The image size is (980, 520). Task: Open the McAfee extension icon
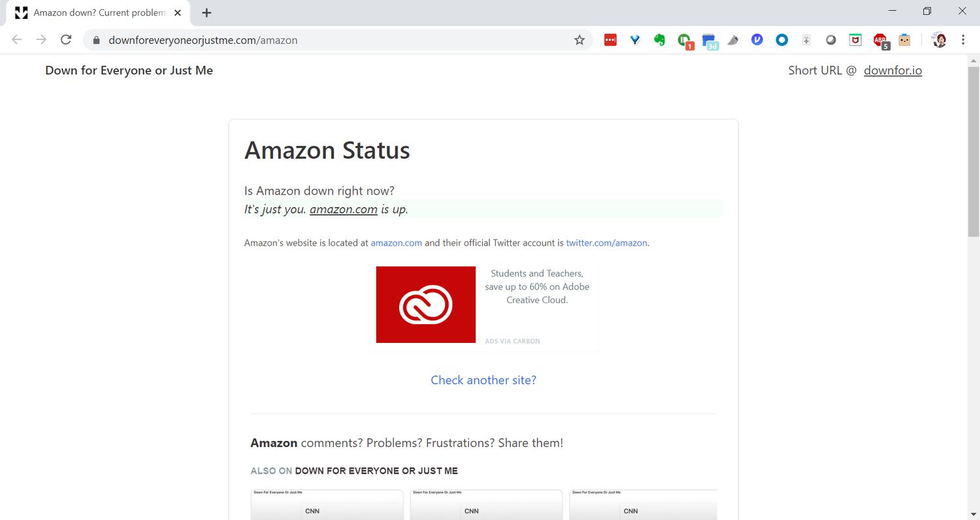(x=855, y=40)
